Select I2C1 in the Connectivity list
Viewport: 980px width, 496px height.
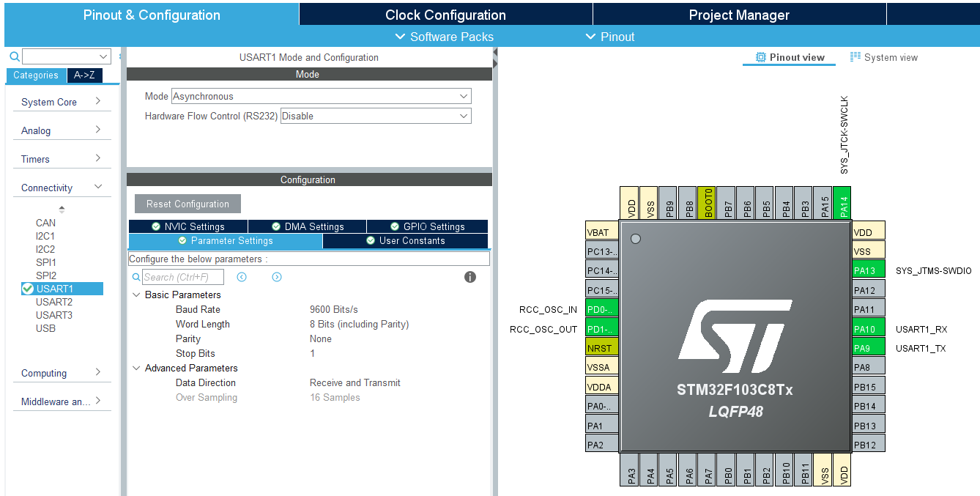[x=45, y=236]
